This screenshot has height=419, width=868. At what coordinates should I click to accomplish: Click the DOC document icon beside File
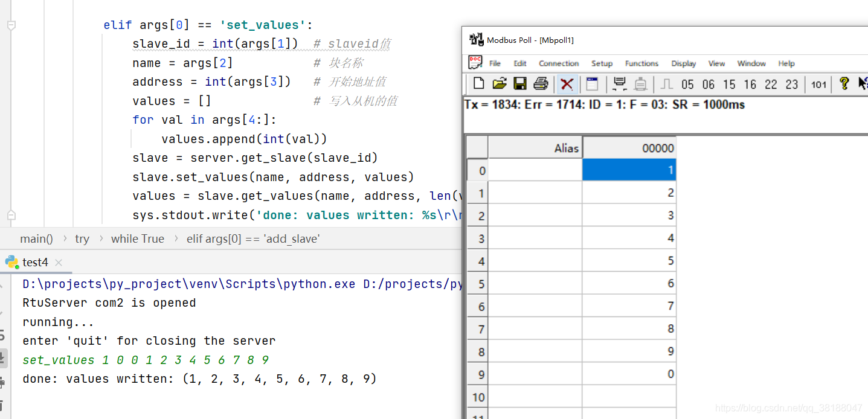click(475, 62)
